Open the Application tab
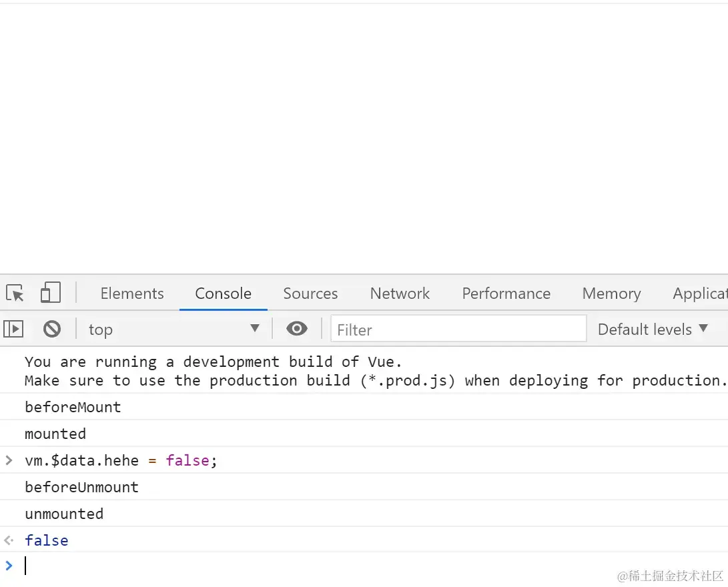The image size is (728, 587). tap(699, 293)
